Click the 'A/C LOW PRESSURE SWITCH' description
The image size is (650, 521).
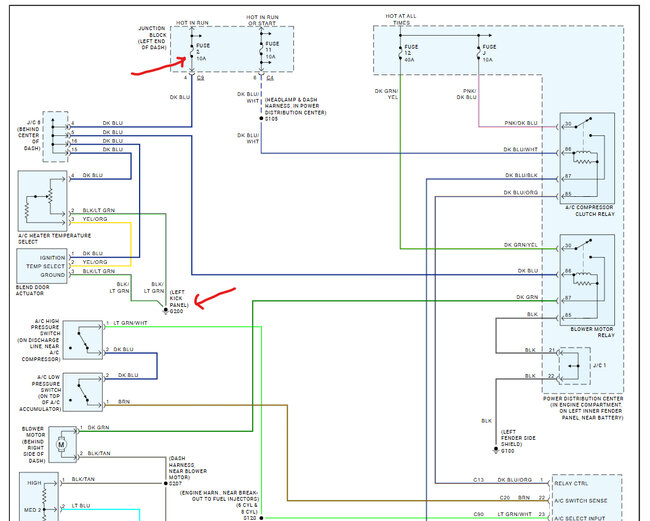point(40,393)
